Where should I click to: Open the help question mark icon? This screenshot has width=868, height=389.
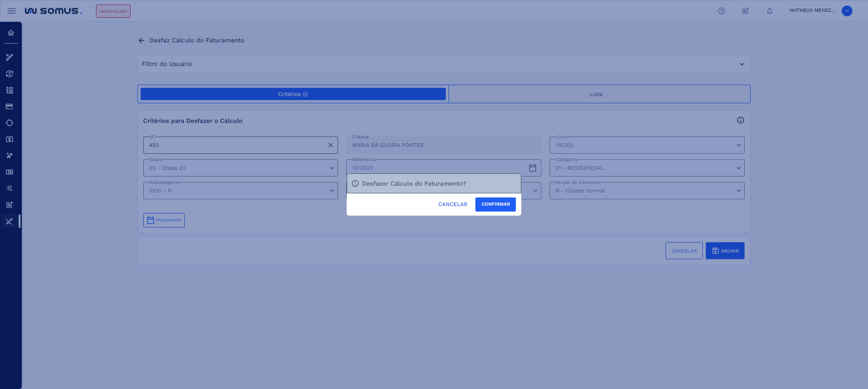tap(721, 11)
